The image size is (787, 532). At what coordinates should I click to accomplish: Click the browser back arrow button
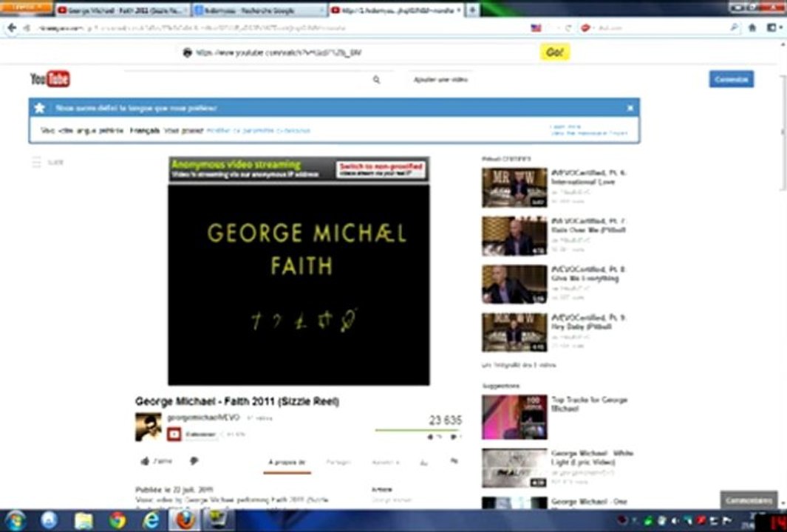12,28
